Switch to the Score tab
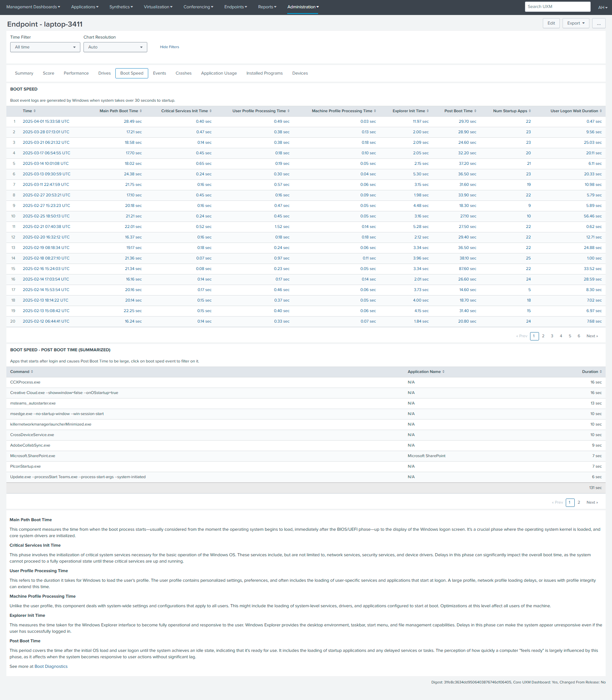 (x=48, y=73)
